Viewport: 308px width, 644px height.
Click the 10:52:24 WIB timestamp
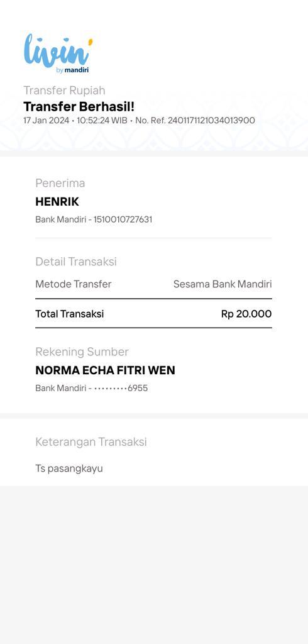click(102, 120)
